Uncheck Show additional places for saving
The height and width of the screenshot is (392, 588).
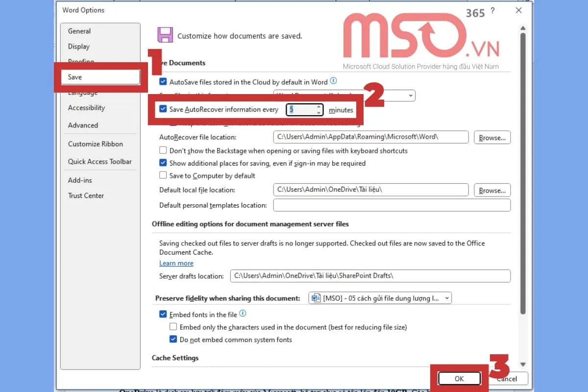[163, 163]
